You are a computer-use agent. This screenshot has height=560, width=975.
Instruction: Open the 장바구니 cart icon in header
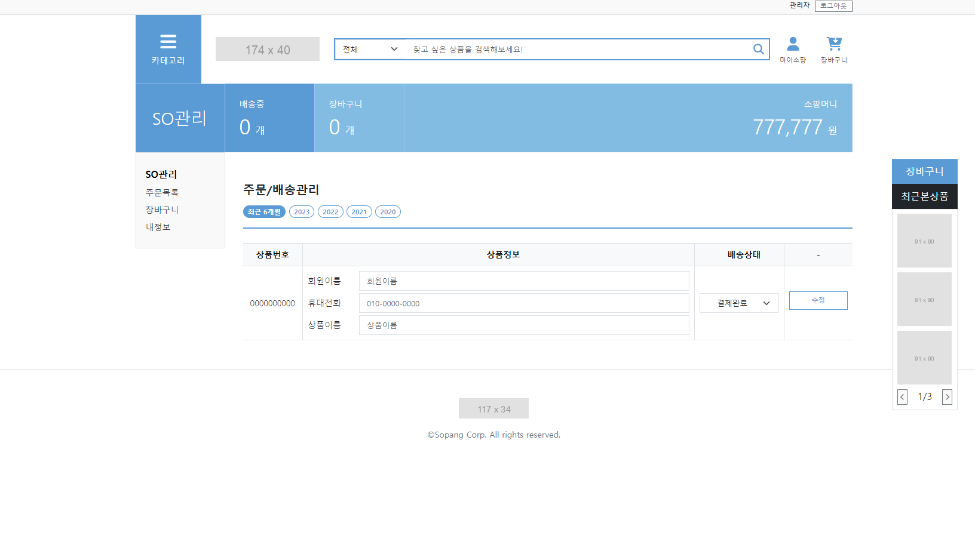click(834, 50)
